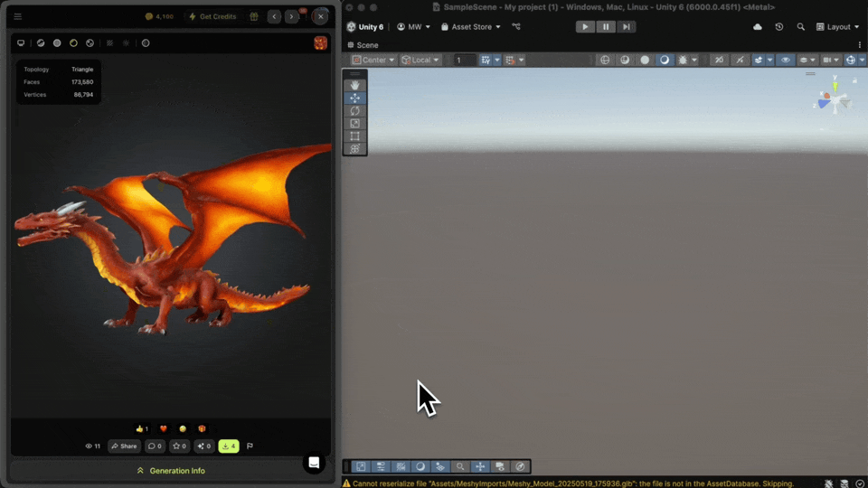Select the wireframe draw mode globe icon
Screen dimensions: 868x488
605,60
